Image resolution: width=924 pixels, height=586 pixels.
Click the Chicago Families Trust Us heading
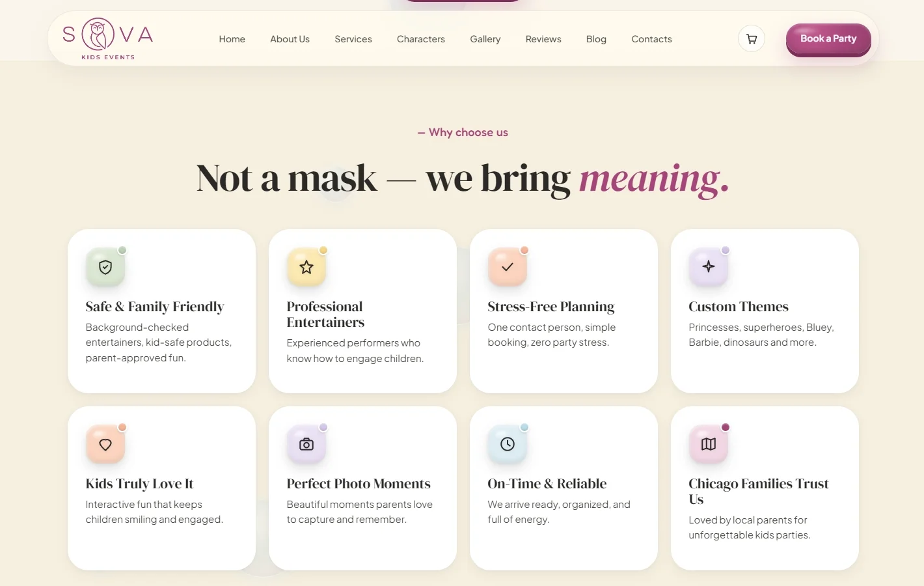tap(759, 492)
